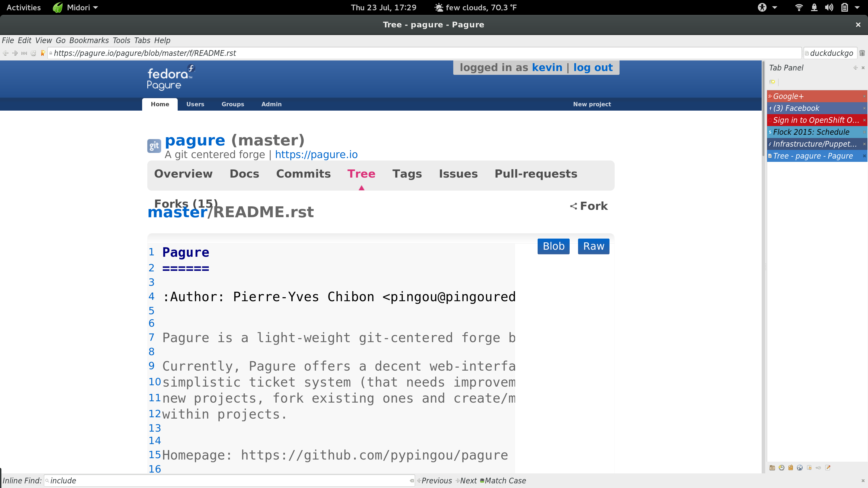Open the duckduckgo search engine field
This screenshot has height=488, width=868.
coord(830,53)
